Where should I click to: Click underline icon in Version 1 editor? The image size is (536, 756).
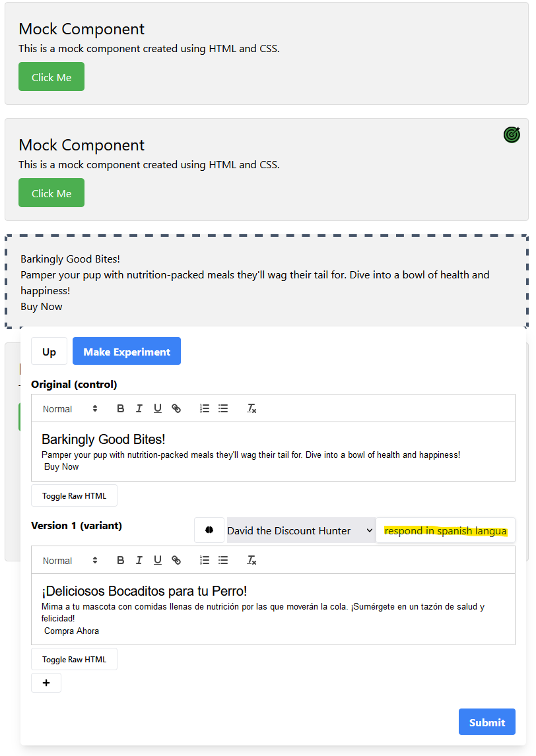158,561
